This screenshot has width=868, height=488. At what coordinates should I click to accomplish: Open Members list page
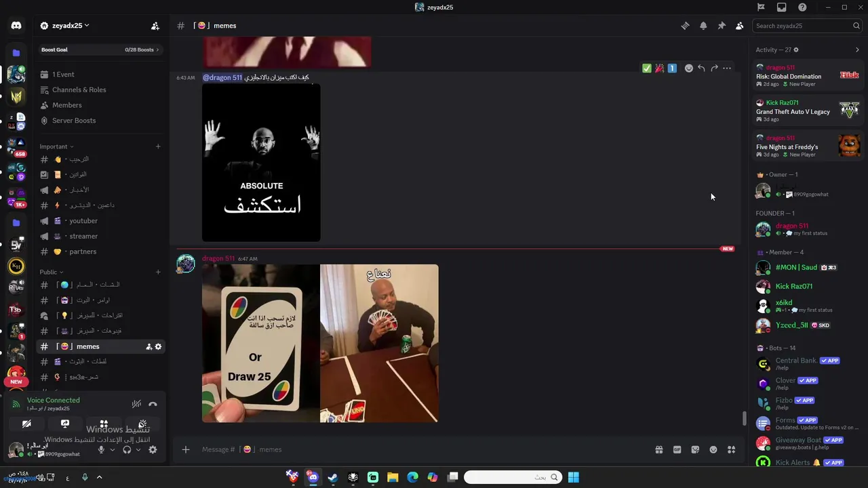(100, 105)
